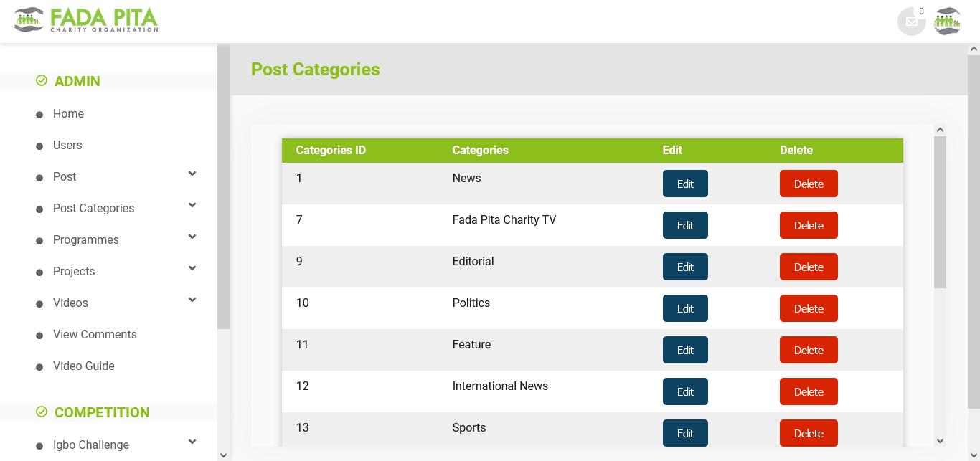Viewport: 980px width, 461px height.
Task: Click the bullet icon beside Video Guide
Action: point(39,367)
